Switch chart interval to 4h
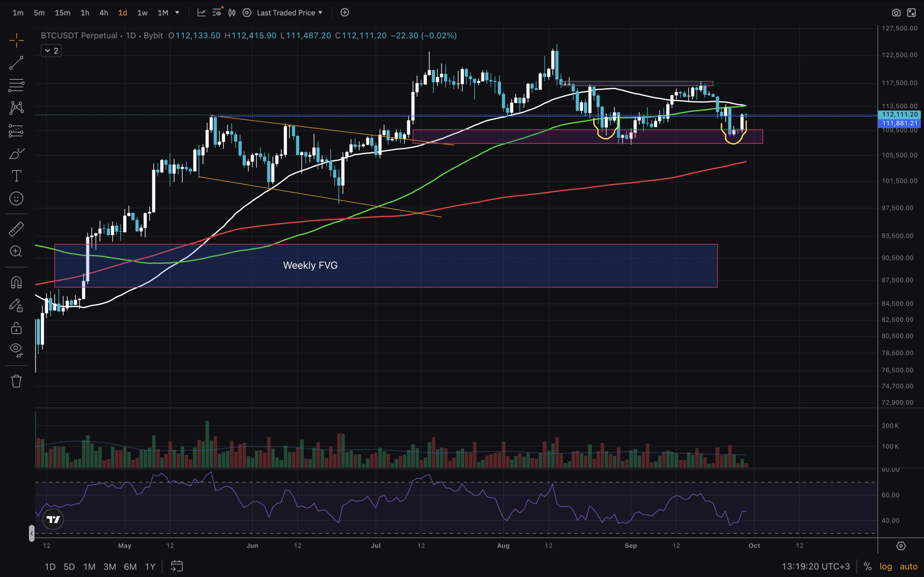924x577 pixels. pos(104,13)
